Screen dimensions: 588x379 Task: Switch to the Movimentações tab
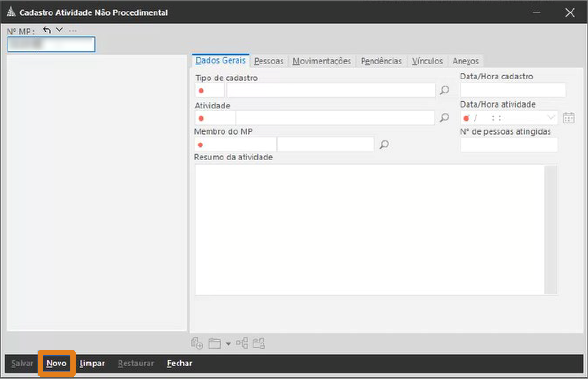[322, 61]
